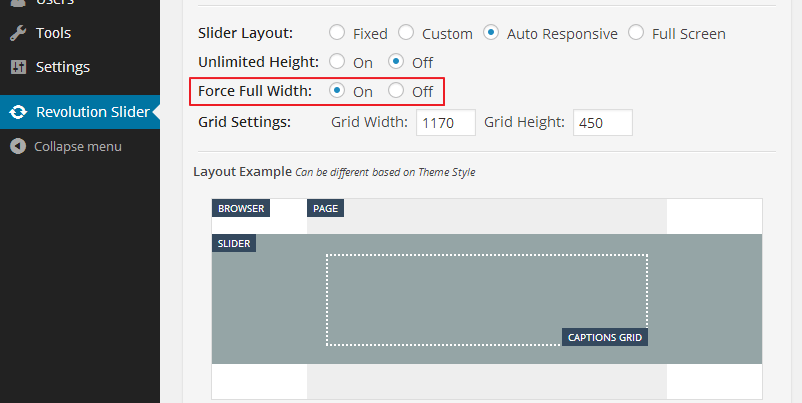Click the Revolution Slider refresh icon
Viewport: 802px width, 403px height.
(x=18, y=112)
